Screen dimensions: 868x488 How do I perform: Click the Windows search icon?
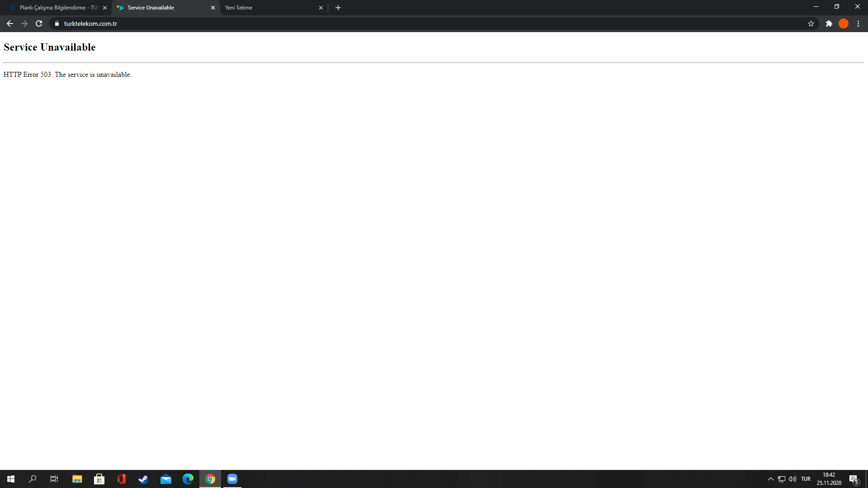point(33,479)
